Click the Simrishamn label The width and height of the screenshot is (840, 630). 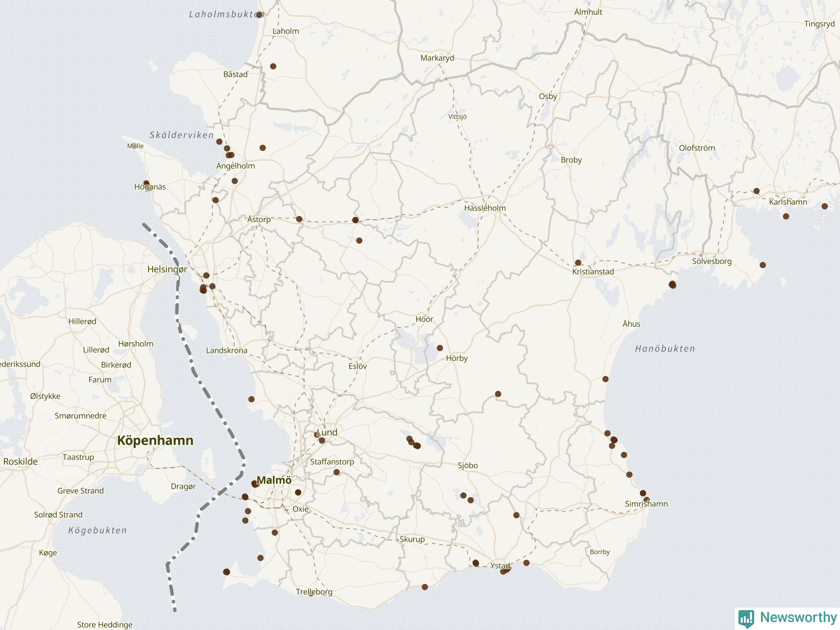point(646,504)
